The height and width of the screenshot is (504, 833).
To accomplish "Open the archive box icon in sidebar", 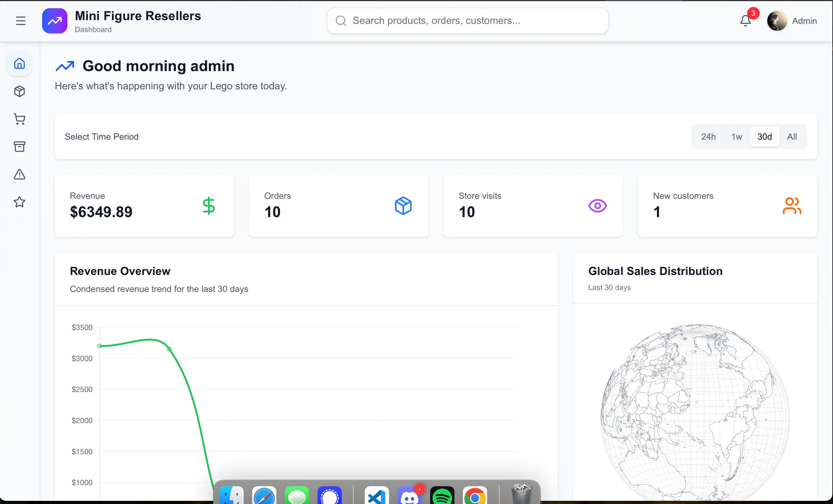I will 19,147.
